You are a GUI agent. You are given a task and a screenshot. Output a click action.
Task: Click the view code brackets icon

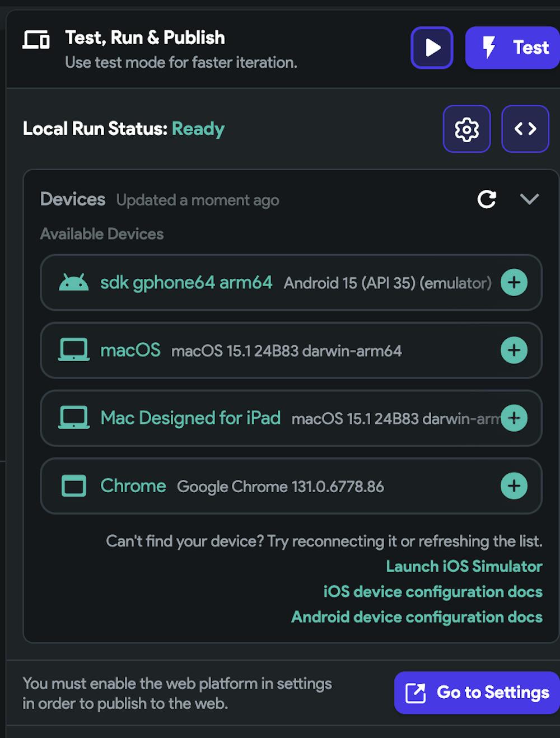point(525,129)
